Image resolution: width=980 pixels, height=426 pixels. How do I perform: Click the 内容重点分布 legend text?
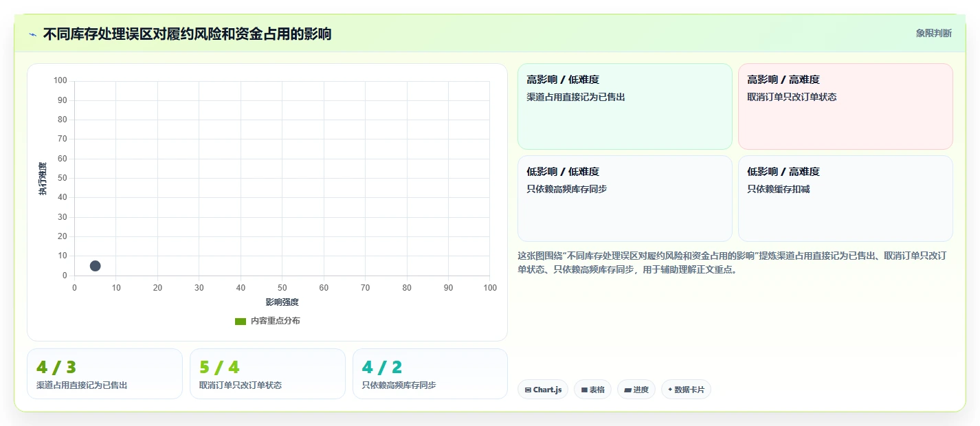275,322
